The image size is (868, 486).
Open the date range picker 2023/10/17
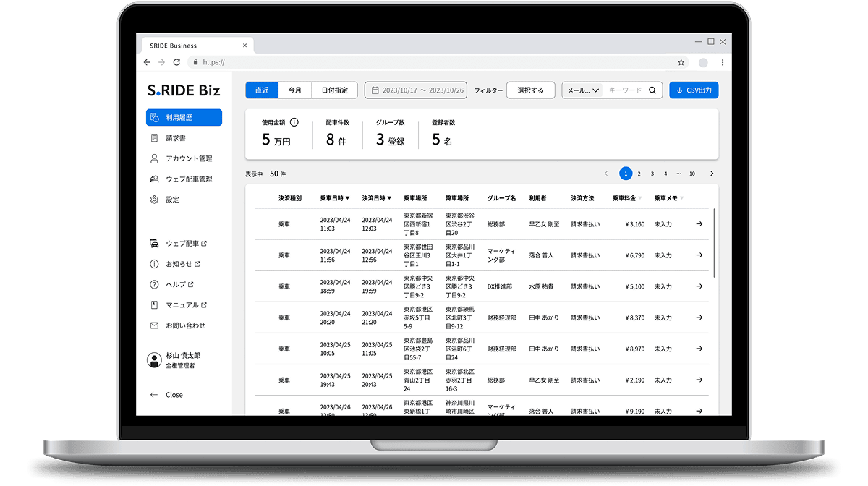[x=416, y=90]
